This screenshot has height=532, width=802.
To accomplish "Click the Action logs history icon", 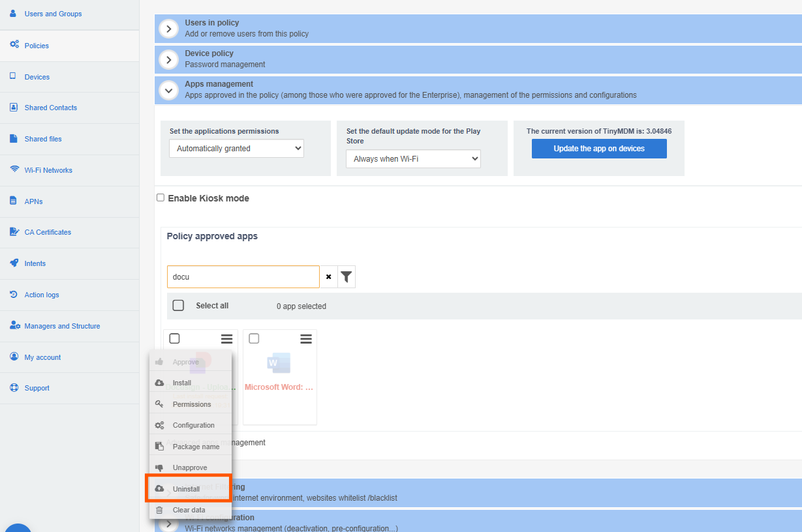I will click(13, 294).
